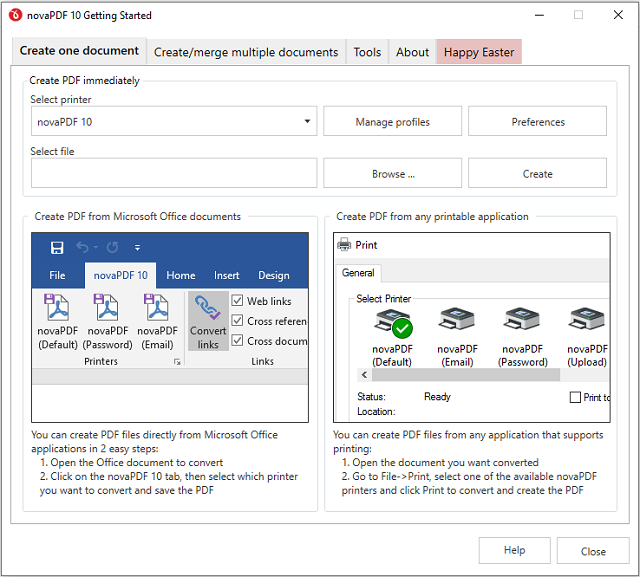Minimize the novaPDF window

pyautogui.click(x=540, y=16)
